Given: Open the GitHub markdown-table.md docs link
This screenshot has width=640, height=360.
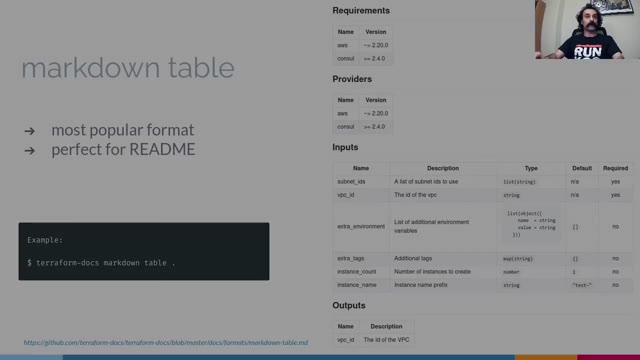Looking at the screenshot, I should coord(166,342).
